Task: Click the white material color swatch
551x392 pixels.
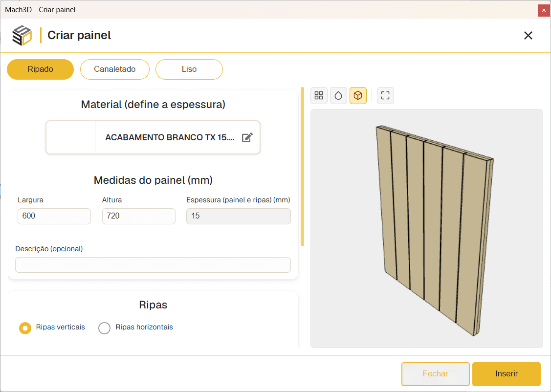Action: point(70,137)
